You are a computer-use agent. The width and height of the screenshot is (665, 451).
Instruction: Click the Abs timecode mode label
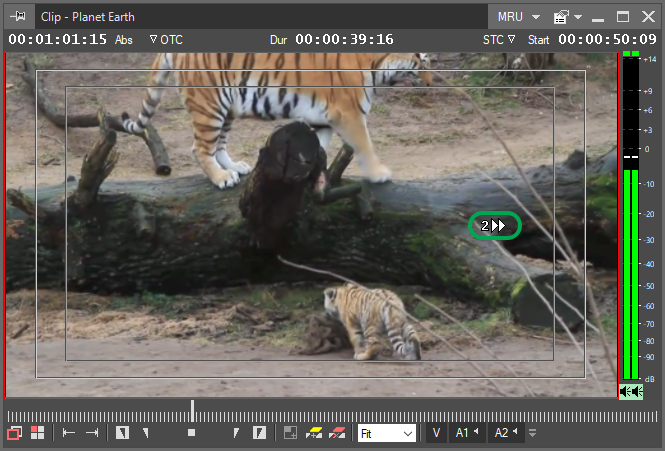pyautogui.click(x=124, y=40)
